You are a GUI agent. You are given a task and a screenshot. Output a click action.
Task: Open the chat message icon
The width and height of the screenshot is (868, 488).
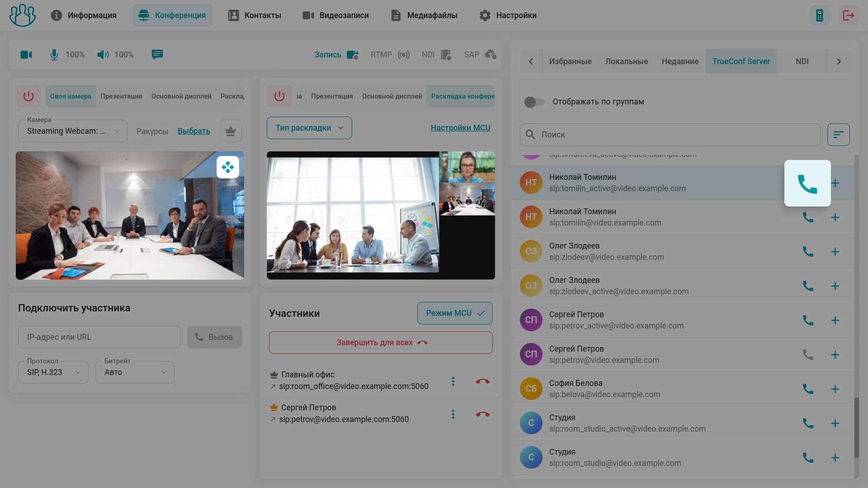pyautogui.click(x=157, y=55)
